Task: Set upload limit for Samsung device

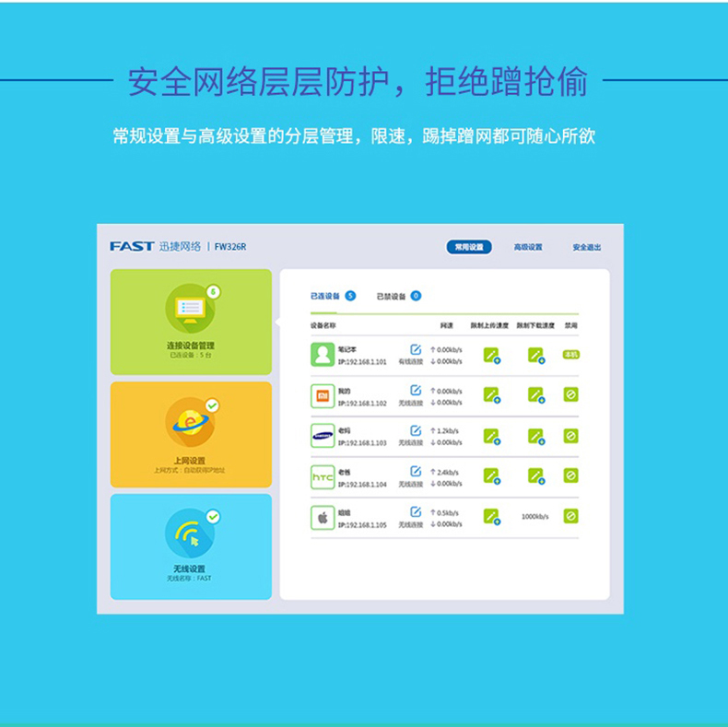Action: tap(492, 437)
